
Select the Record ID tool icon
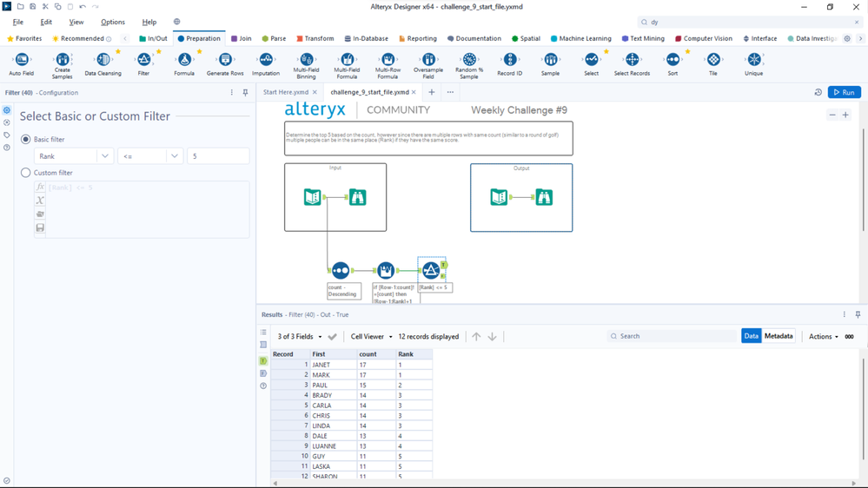[510, 60]
